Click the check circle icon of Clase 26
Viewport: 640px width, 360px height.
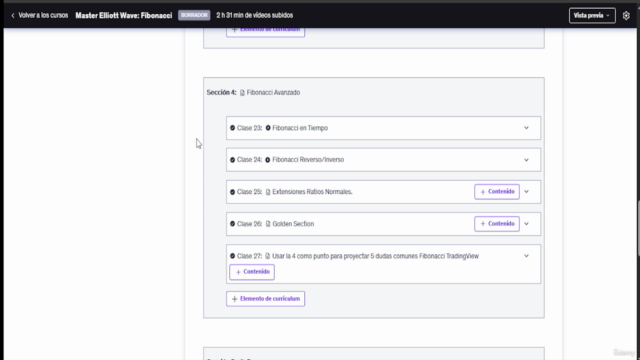[232, 224]
